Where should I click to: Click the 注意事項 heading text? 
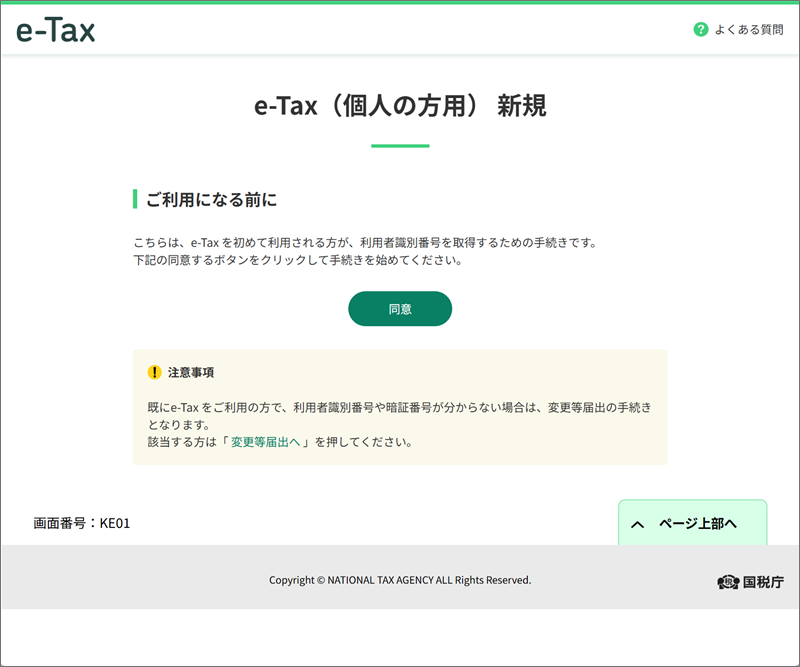191,373
